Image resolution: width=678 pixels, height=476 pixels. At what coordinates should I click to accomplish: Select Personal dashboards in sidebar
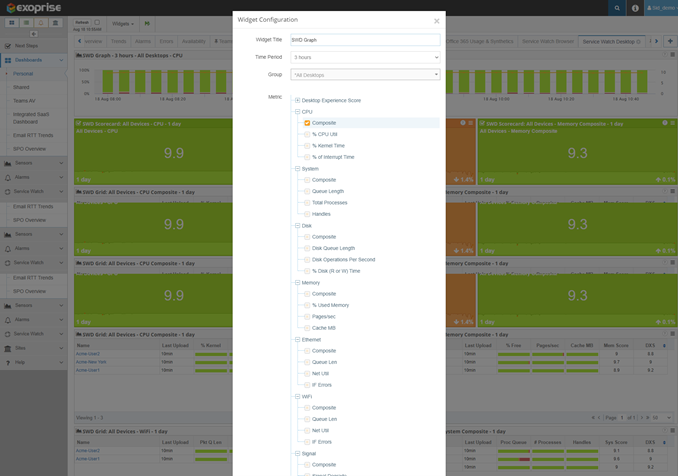click(x=23, y=74)
